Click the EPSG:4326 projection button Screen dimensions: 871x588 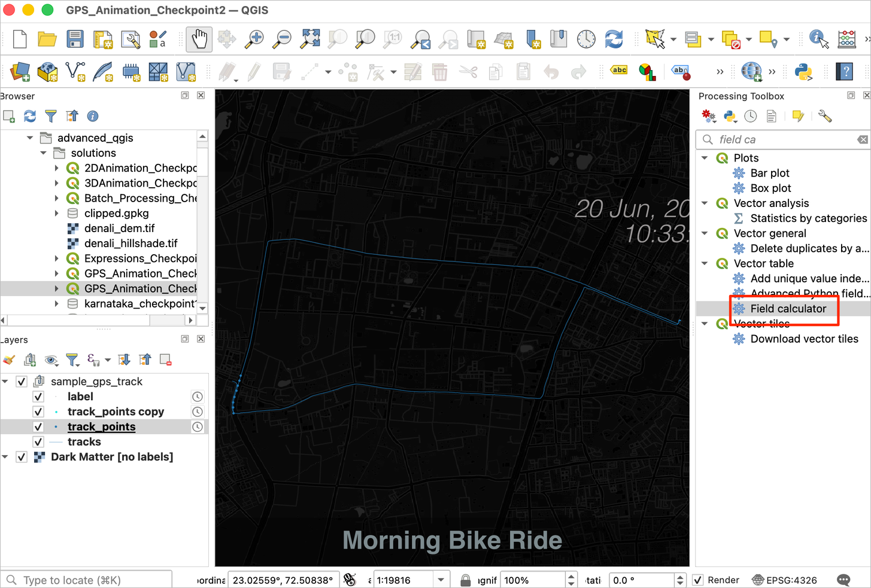pyautogui.click(x=785, y=580)
